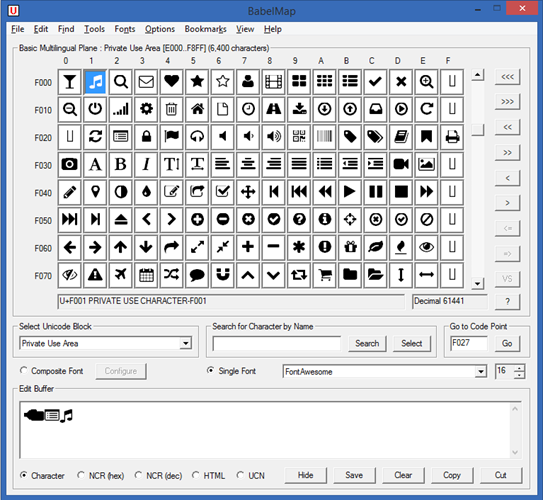Select the gear cog glyph in row F010

click(x=146, y=109)
